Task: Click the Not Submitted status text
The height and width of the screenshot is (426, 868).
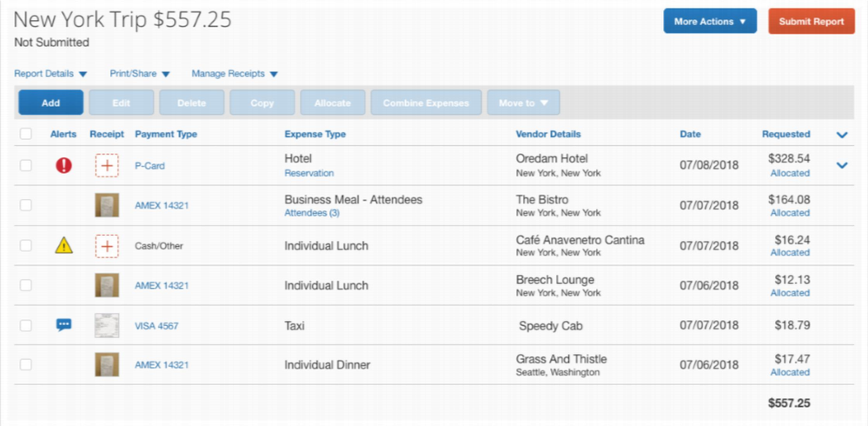Action: (51, 43)
